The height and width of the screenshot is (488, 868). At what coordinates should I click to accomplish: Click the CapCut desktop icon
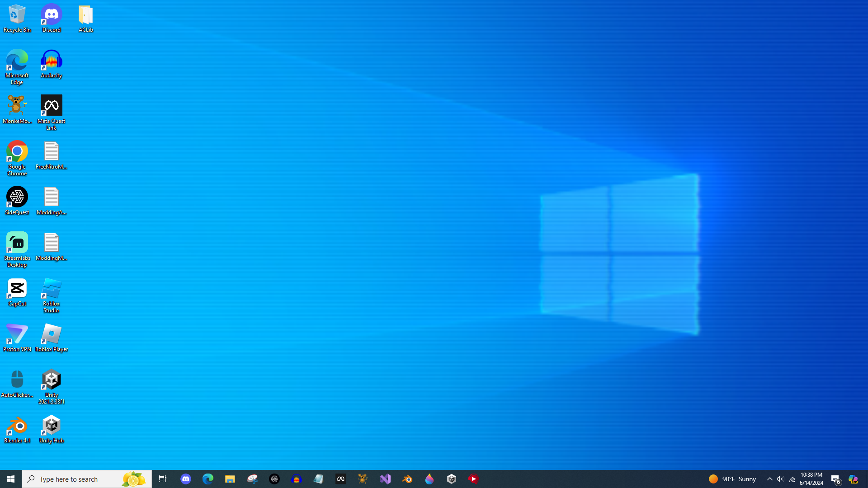pyautogui.click(x=17, y=292)
